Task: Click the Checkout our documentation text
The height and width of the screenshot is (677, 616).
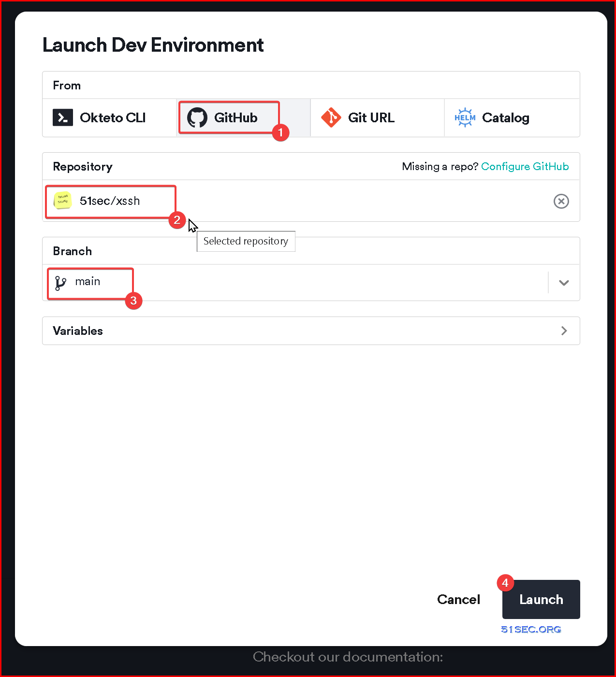Action: [348, 657]
